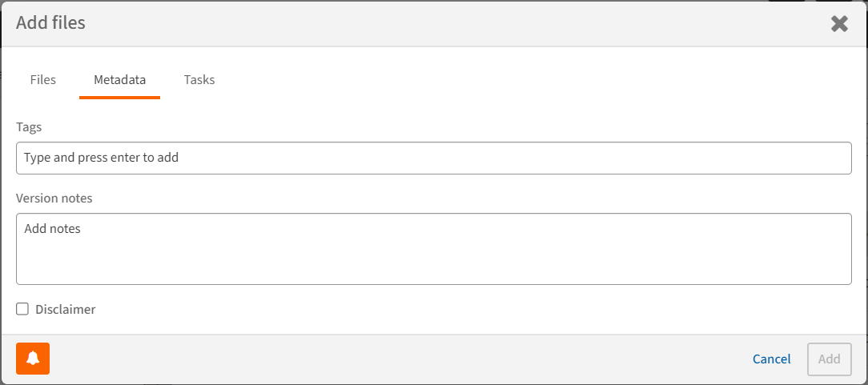Click empty footer area left of Cancel
868x385 pixels.
tap(400, 359)
